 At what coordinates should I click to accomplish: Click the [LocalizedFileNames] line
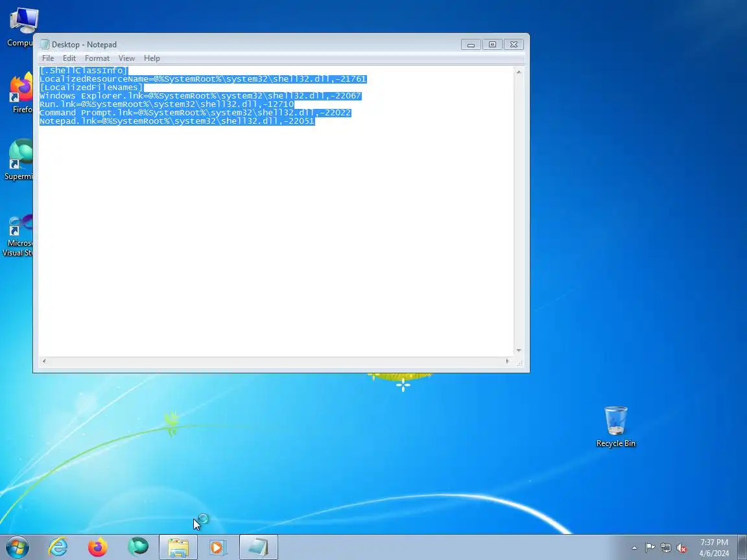[x=91, y=87]
